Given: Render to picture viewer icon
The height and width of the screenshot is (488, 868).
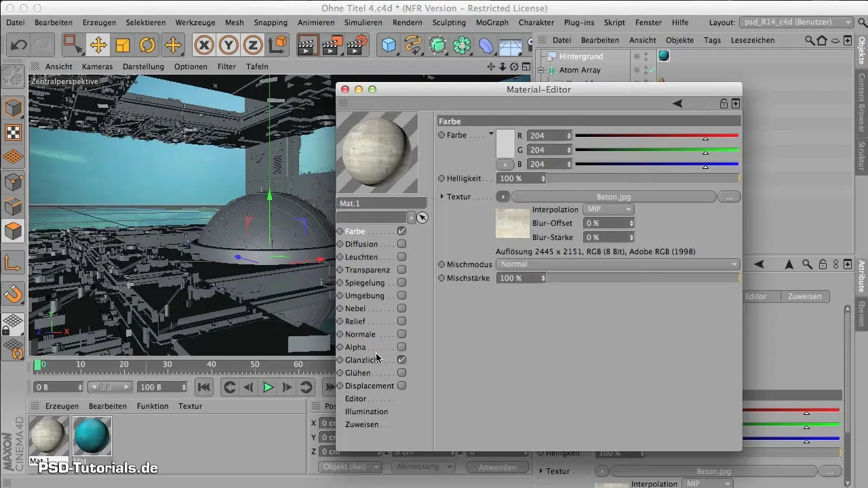Looking at the screenshot, I should pyautogui.click(x=332, y=45).
